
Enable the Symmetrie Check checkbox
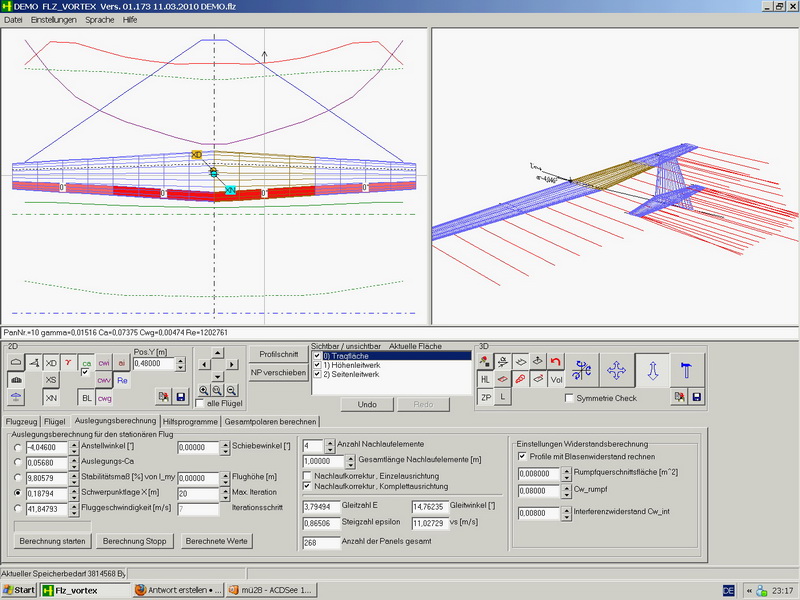pyautogui.click(x=569, y=398)
